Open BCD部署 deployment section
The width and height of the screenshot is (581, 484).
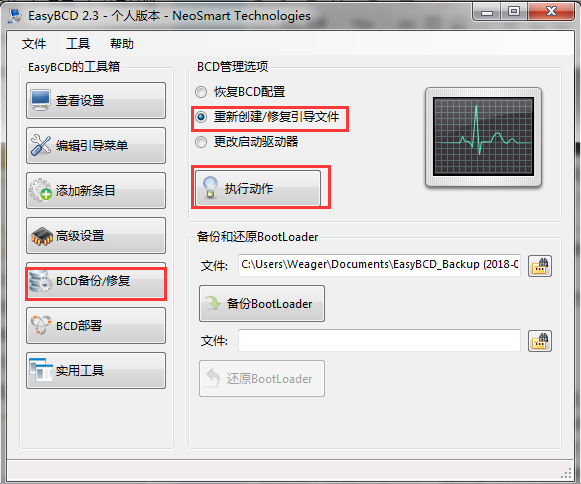pos(96,325)
